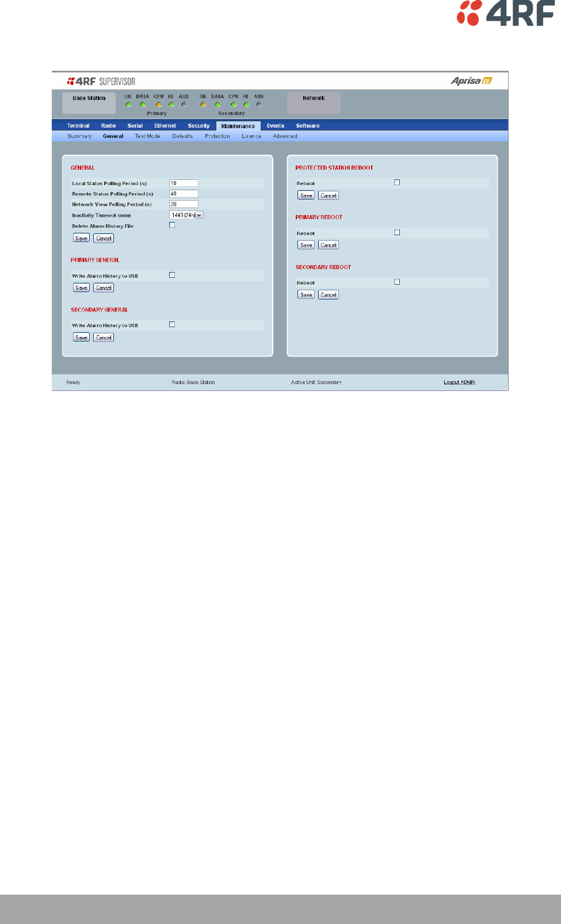Check Primary Reboot checkbox
Image resolution: width=561 pixels, height=924 pixels.
click(x=397, y=232)
